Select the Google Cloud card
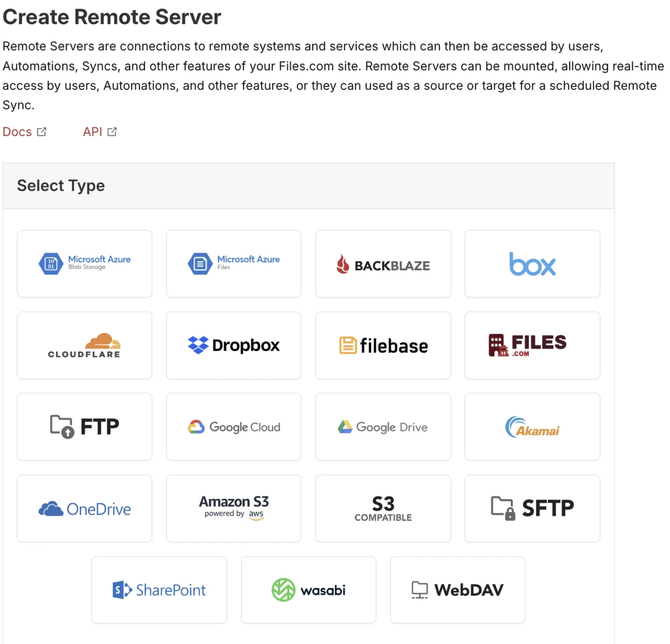 point(234,427)
